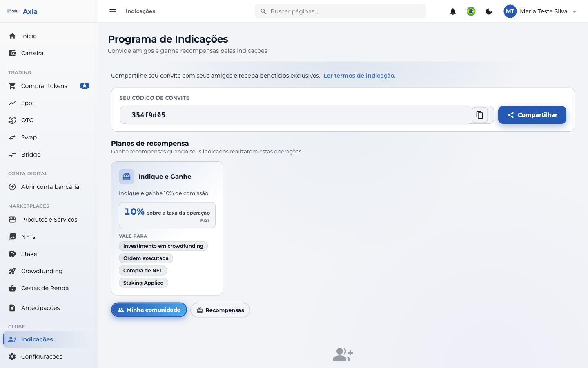Click the 10% commission rate box
Viewport: 588px width, 368px height.
[x=167, y=215]
